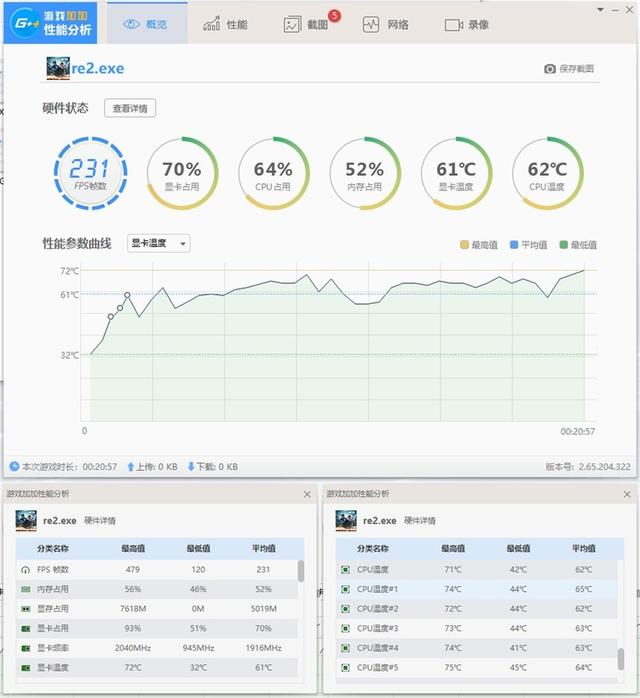Click the left panel vertical scrollbar thumb
The width and height of the screenshot is (640, 698).
[x=301, y=571]
